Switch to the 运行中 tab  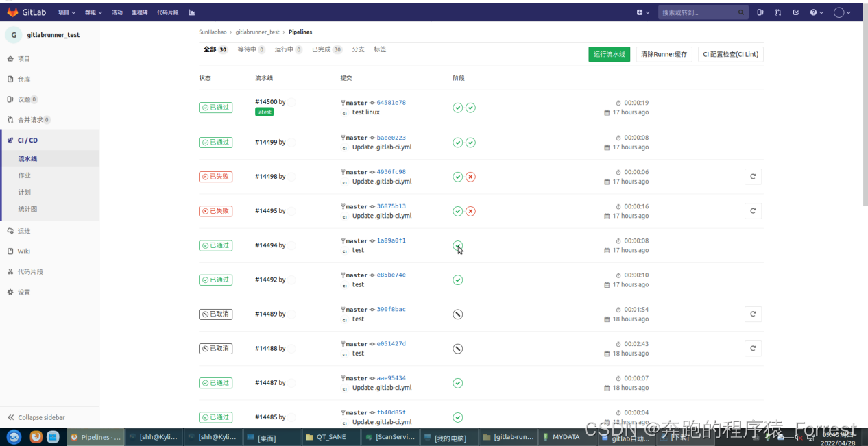(x=289, y=49)
